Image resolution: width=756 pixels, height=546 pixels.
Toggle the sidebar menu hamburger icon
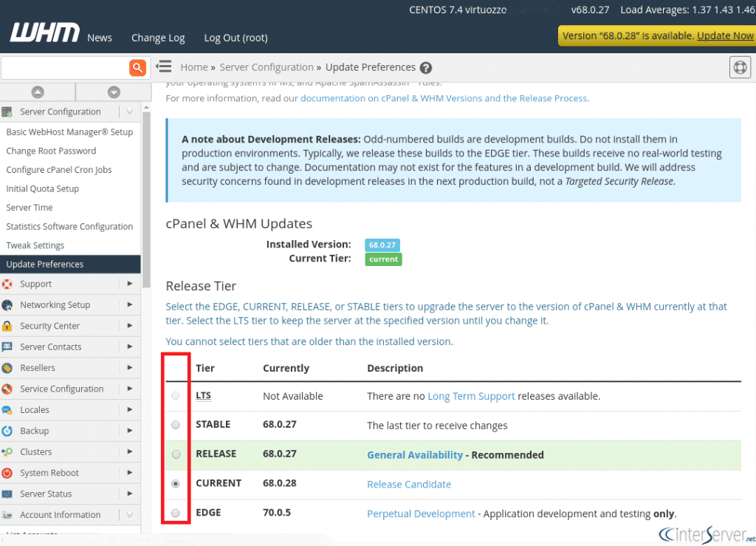pyautogui.click(x=164, y=66)
